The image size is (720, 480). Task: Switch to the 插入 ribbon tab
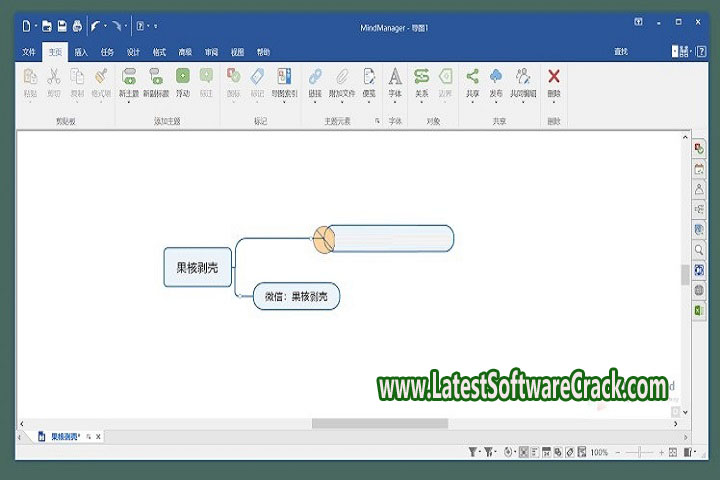81,52
